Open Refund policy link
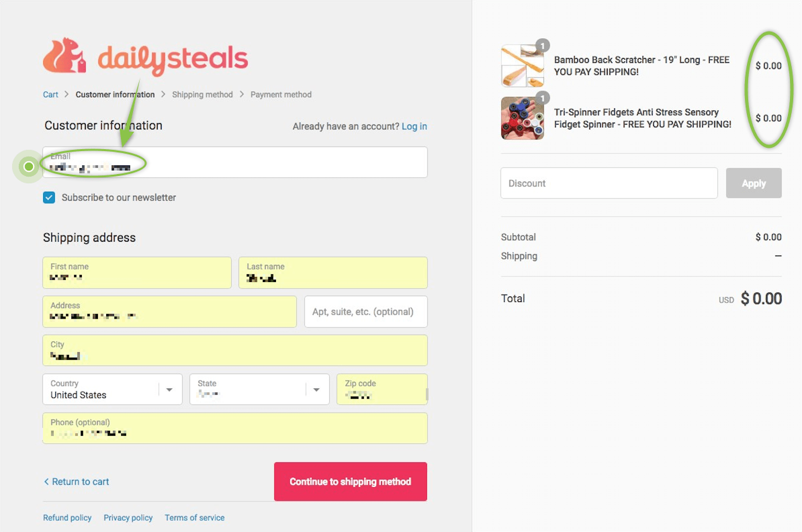Image resolution: width=802 pixels, height=532 pixels. point(67,518)
